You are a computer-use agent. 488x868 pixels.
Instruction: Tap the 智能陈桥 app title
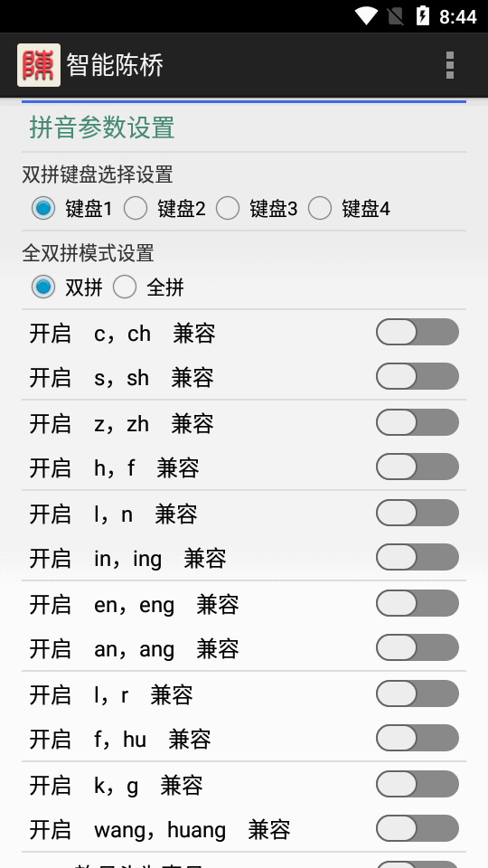click(115, 65)
